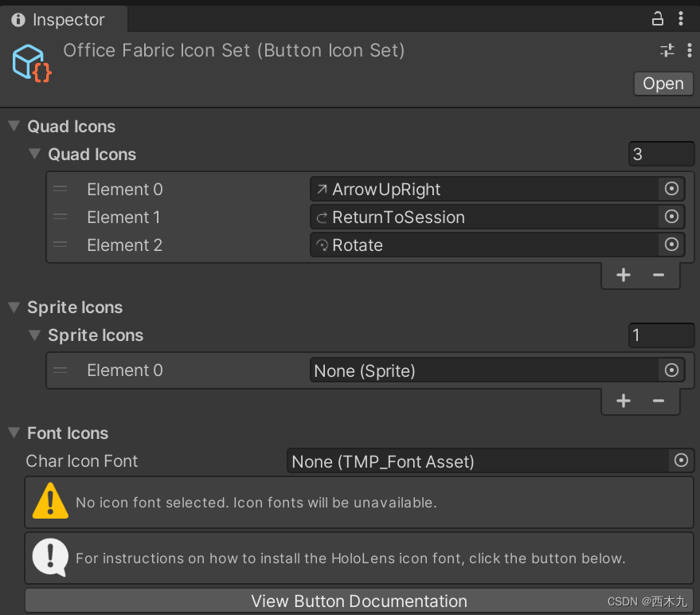This screenshot has width=700, height=615.
Task: Grab the drag handle of Quad Element 2
Action: [60, 245]
